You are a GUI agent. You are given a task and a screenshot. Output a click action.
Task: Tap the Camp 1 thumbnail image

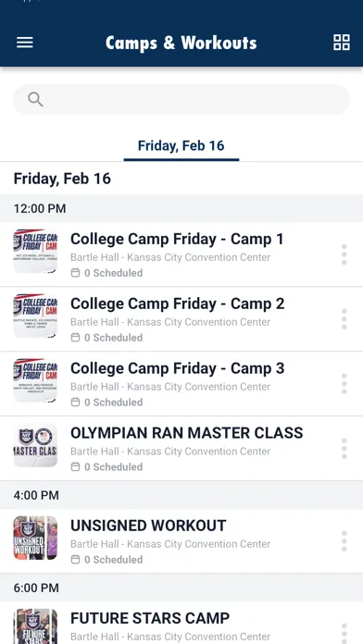point(35,251)
